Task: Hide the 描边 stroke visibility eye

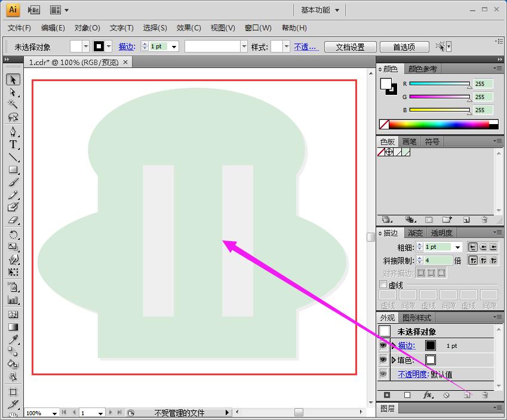Action: click(x=383, y=345)
